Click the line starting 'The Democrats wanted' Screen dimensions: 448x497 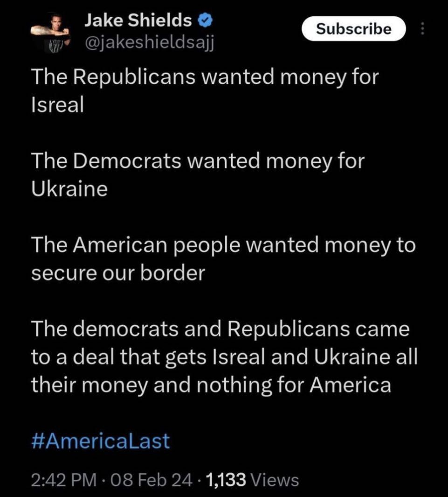click(198, 161)
